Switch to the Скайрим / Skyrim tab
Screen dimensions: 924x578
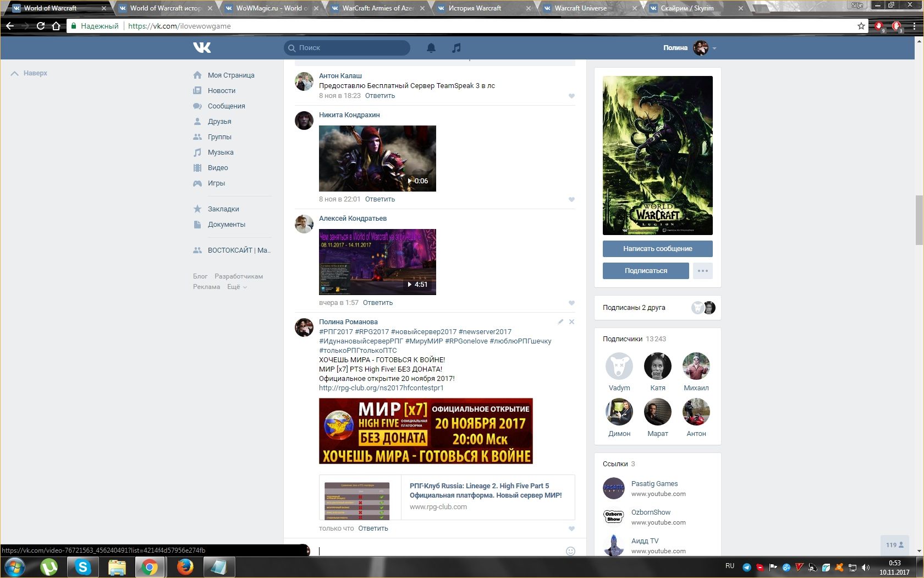click(696, 8)
